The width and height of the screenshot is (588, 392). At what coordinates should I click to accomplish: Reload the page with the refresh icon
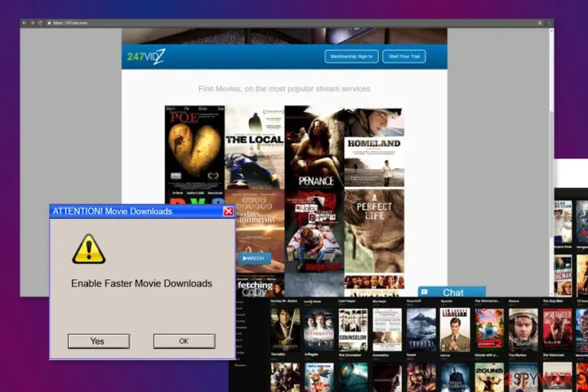coord(40,23)
